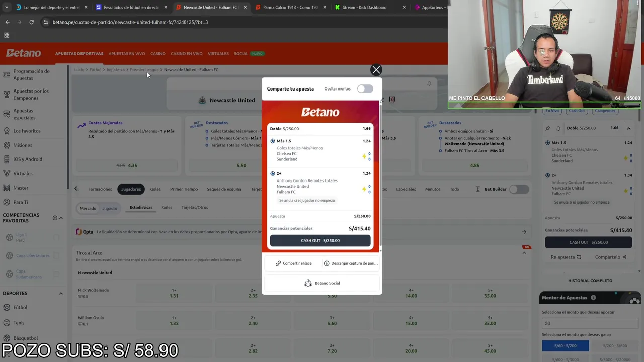Download the bet screenshot
Viewport: 644px width, 362px height.
tap(350, 263)
